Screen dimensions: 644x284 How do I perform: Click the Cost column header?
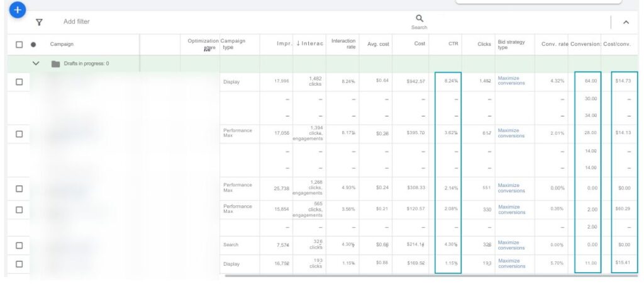(x=419, y=44)
